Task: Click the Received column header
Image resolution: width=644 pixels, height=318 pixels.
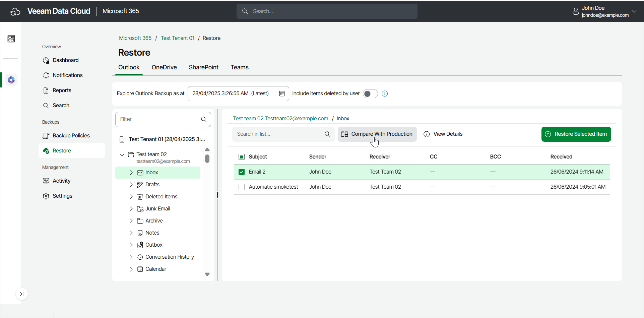Action: [561, 157]
